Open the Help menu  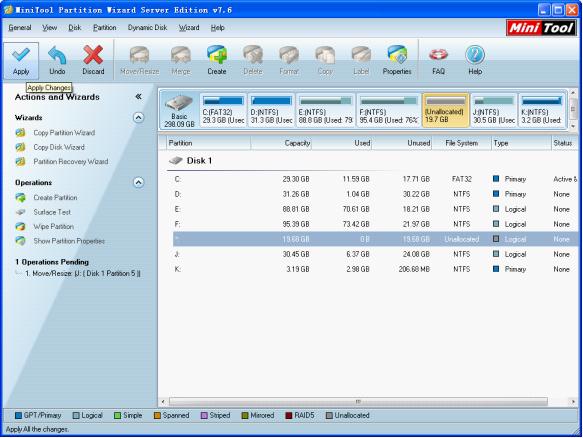click(218, 28)
